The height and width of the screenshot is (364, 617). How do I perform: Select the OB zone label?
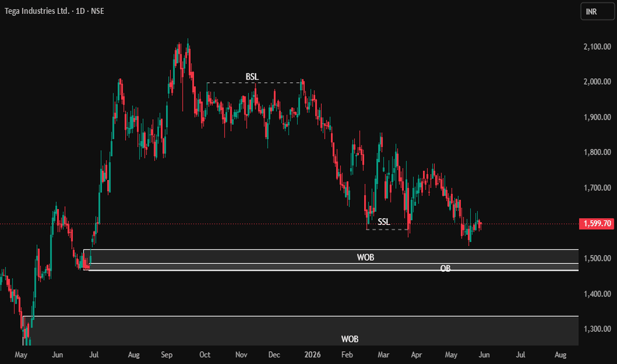(x=445, y=269)
